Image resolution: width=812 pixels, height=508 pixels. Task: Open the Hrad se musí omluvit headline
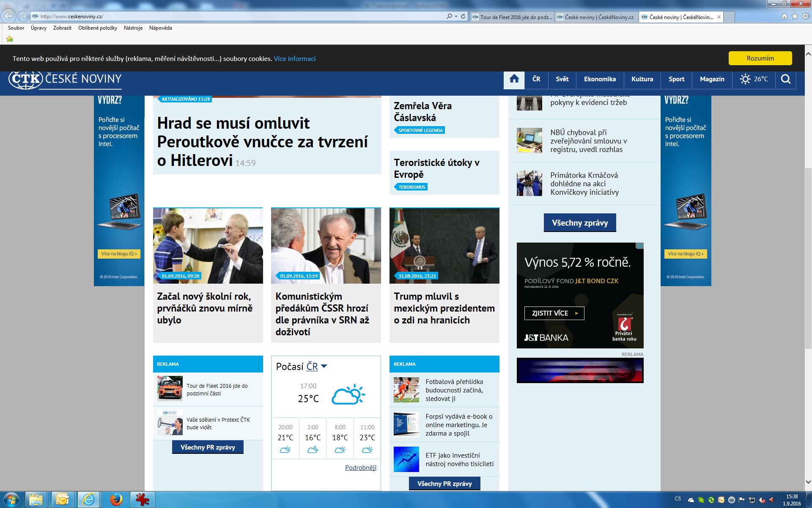point(262,142)
